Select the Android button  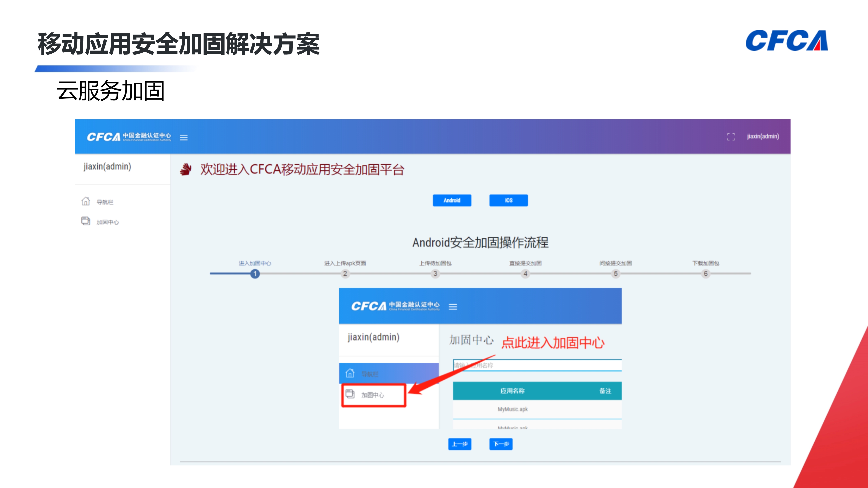(x=452, y=200)
